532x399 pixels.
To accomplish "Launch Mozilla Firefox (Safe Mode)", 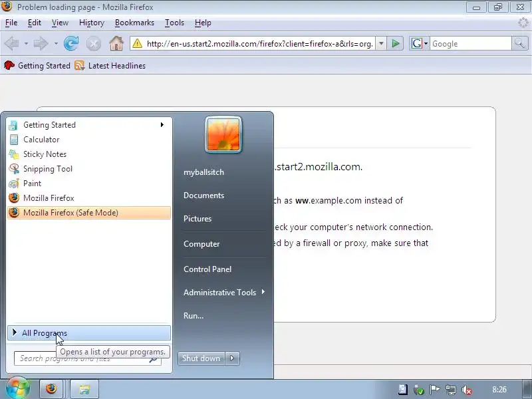I will tap(89, 213).
